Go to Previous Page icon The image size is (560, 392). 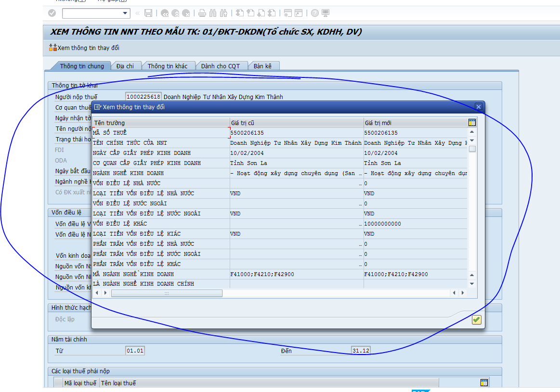click(x=251, y=13)
